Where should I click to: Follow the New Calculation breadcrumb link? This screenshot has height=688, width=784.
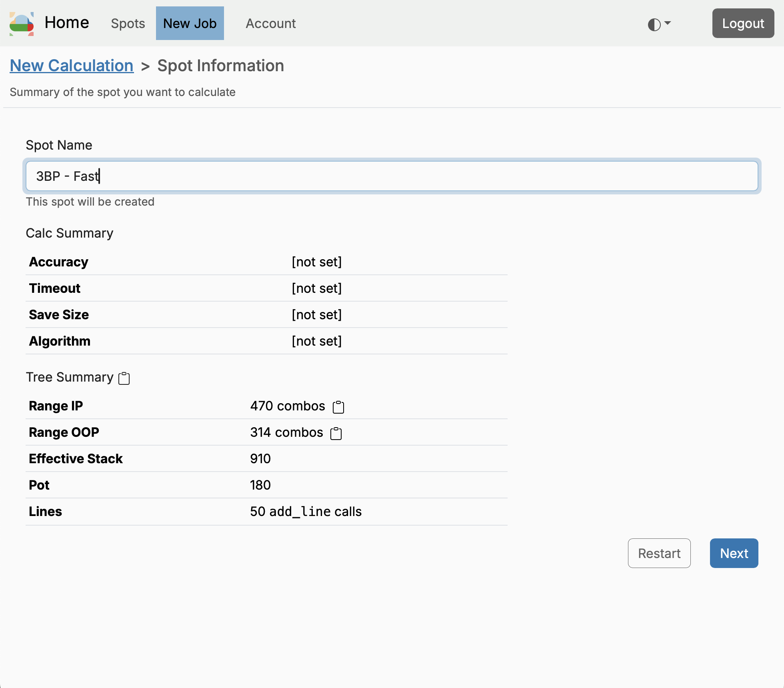72,66
